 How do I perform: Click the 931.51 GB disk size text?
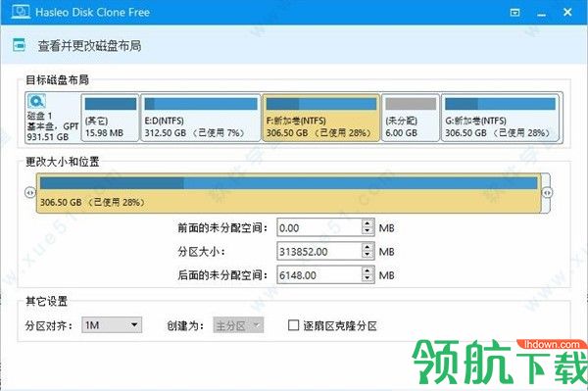point(48,137)
